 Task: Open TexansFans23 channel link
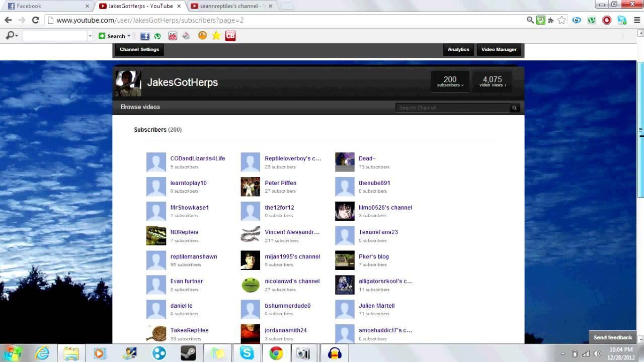378,232
